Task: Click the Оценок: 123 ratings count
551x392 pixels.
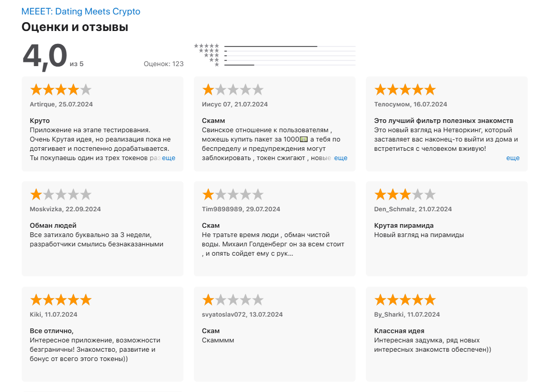Action: click(163, 64)
